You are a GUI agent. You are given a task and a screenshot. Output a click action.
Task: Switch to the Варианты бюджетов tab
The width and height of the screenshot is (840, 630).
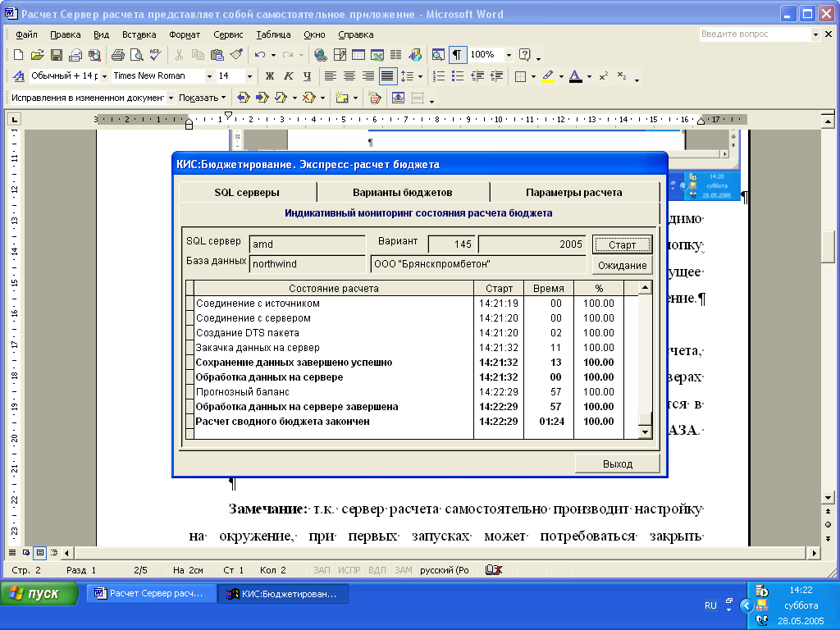point(402,193)
